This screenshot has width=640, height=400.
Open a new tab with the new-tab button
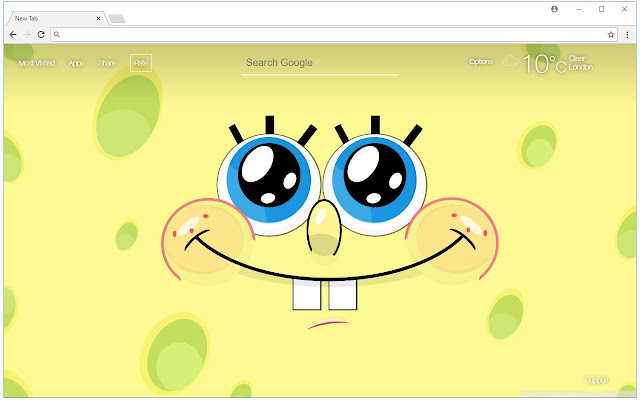117,19
